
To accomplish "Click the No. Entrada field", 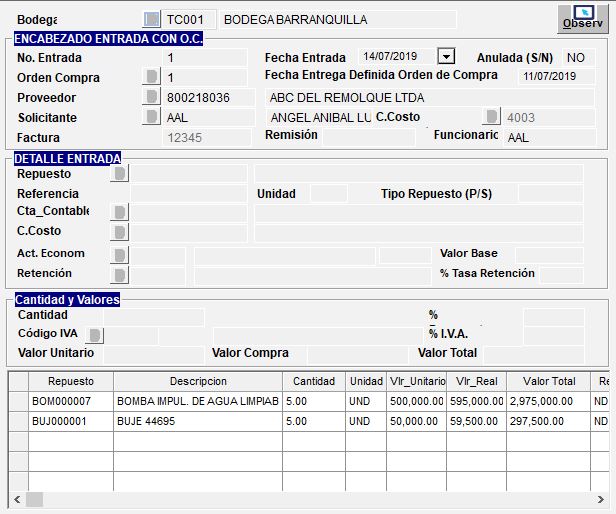I will 205,58.
